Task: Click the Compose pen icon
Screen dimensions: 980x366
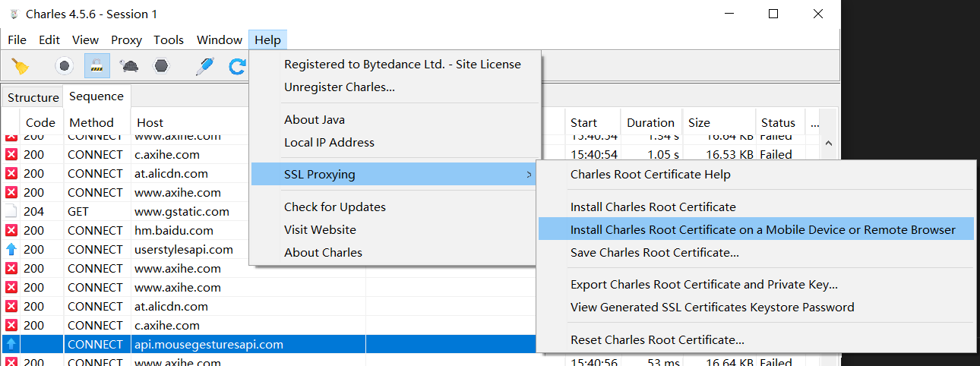Action: point(204,66)
